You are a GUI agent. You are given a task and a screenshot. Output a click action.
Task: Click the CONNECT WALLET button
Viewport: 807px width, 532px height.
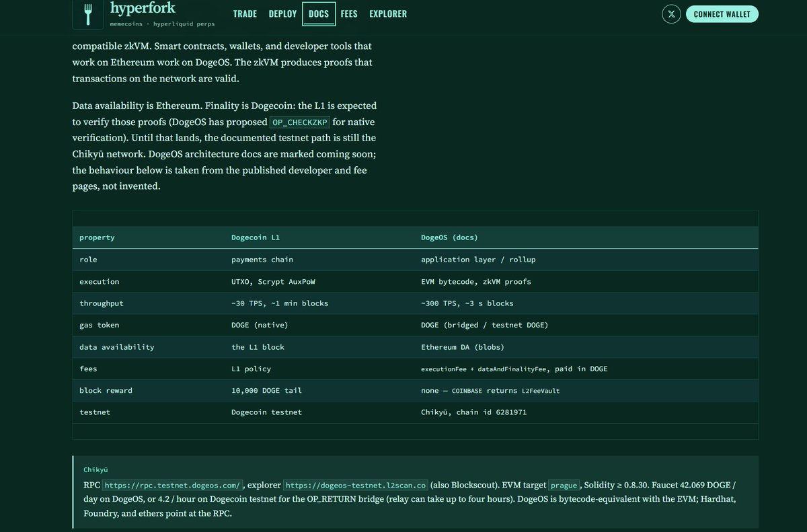(x=722, y=14)
